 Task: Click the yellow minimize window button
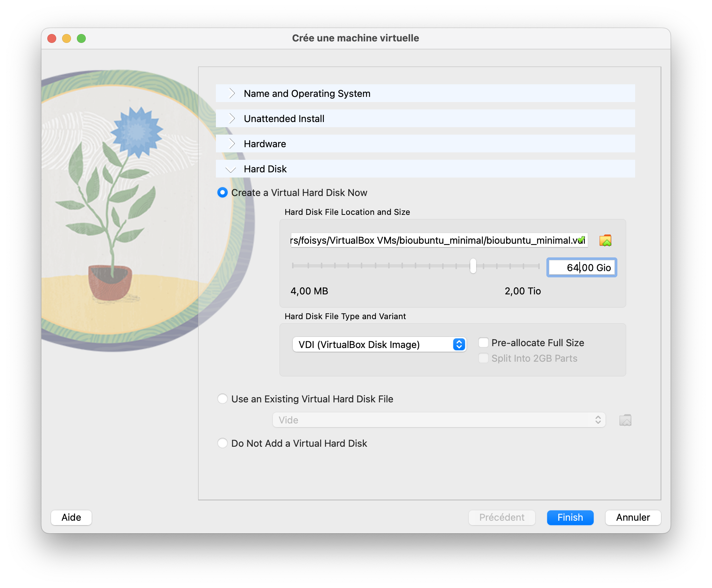click(x=67, y=38)
